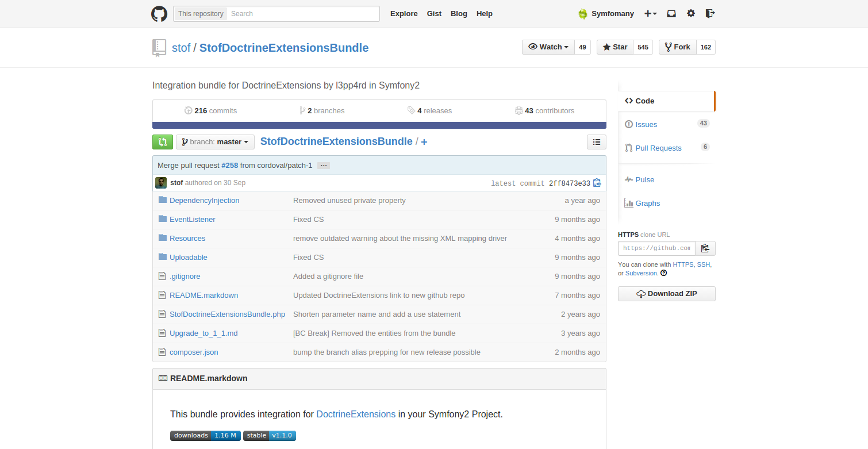
Task: Open commit 'Added a gitignore file'
Action: pyautogui.click(x=328, y=276)
